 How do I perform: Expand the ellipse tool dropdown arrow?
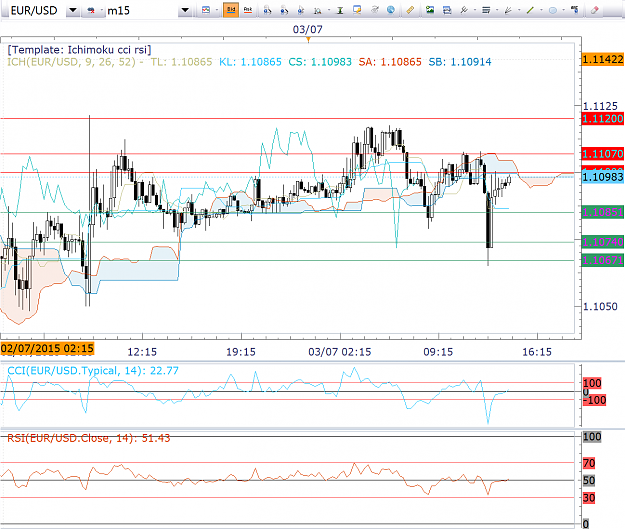pos(564,10)
